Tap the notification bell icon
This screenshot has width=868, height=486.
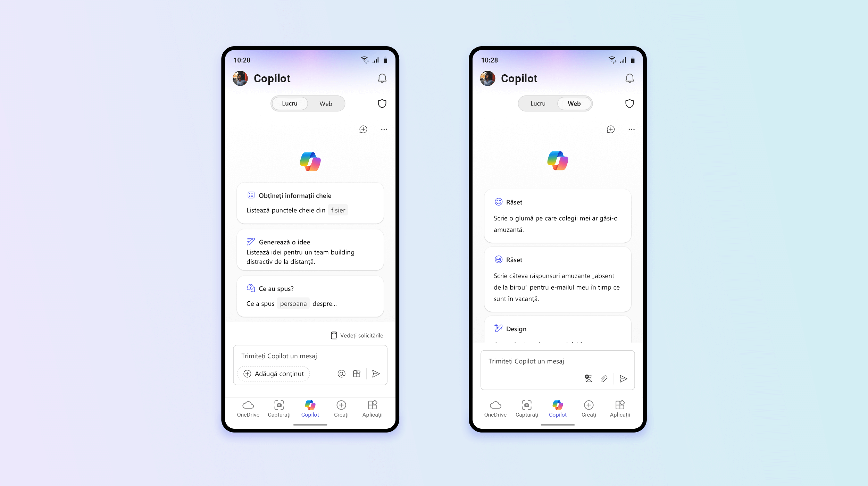(x=382, y=78)
